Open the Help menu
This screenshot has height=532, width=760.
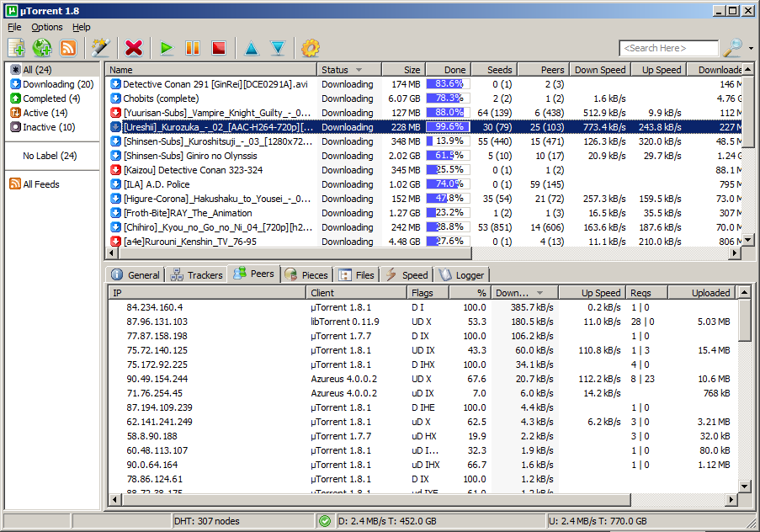coord(82,27)
